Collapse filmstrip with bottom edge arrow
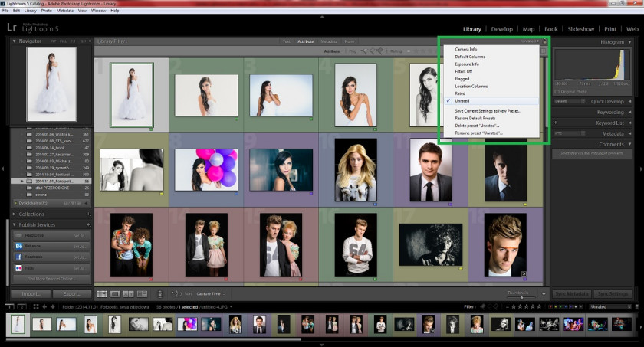The height and width of the screenshot is (347, 644). 321,345
